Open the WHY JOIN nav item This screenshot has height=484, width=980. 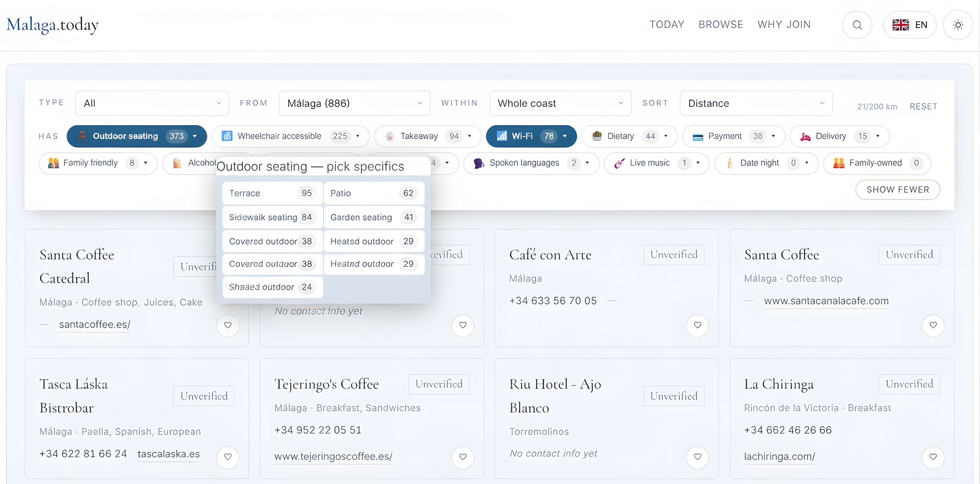click(x=784, y=24)
